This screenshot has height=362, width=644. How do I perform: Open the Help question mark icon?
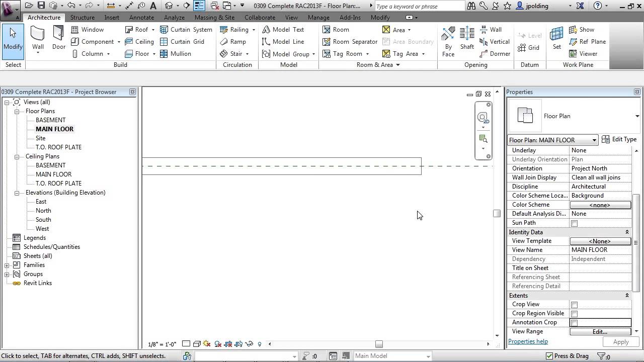598,6
